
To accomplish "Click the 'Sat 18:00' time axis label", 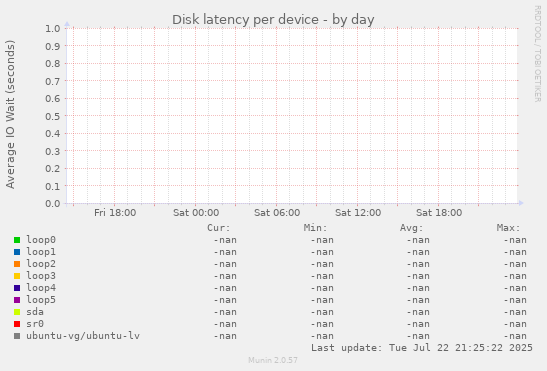I will pyautogui.click(x=439, y=213).
